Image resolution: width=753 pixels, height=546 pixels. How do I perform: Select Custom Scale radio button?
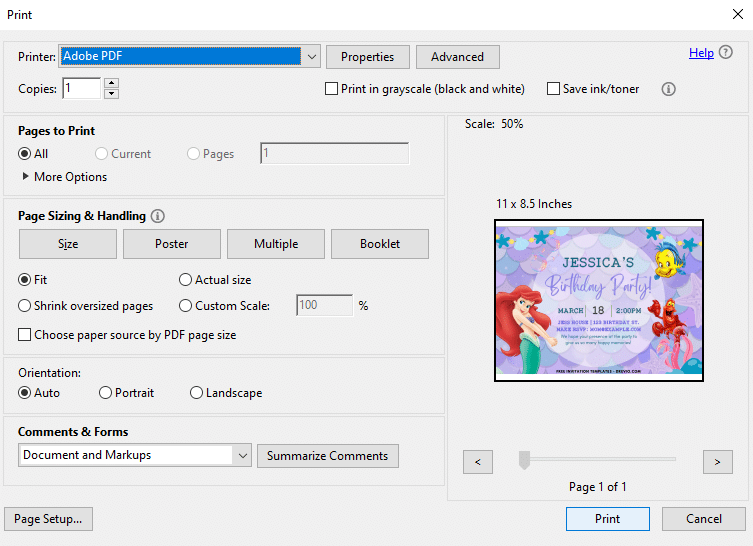(185, 306)
